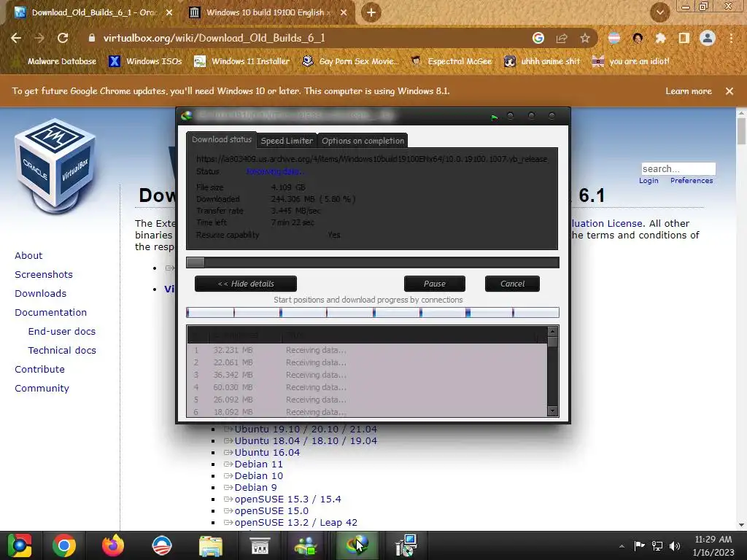
Task: Open Debian 11 download link
Action: [x=259, y=464]
